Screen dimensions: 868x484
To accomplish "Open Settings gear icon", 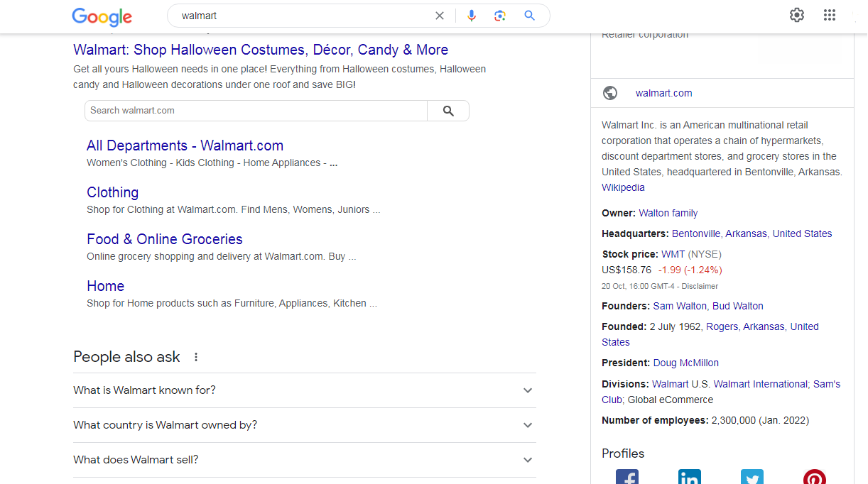I will click(x=797, y=15).
